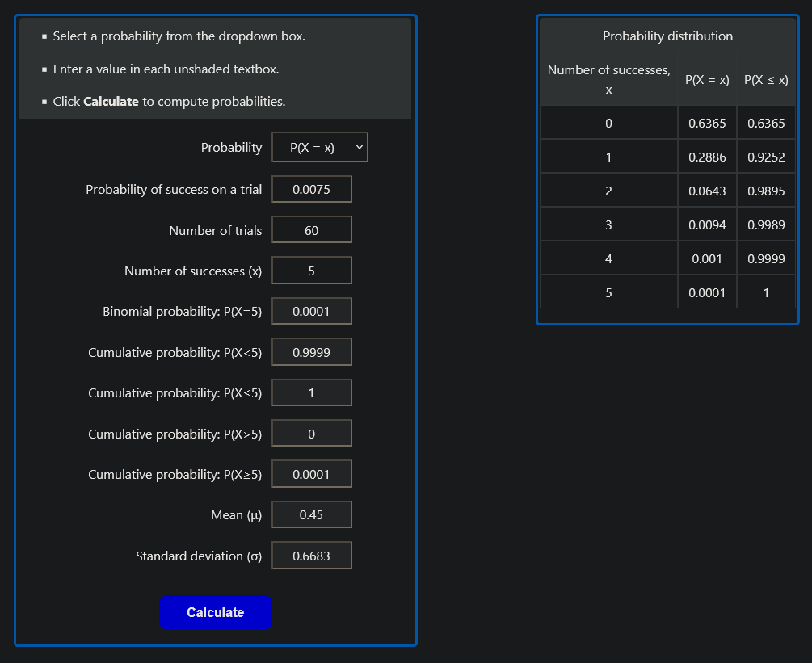This screenshot has width=812, height=663.
Task: Click the 'Standard deviation (σ)' label
Action: (x=199, y=556)
